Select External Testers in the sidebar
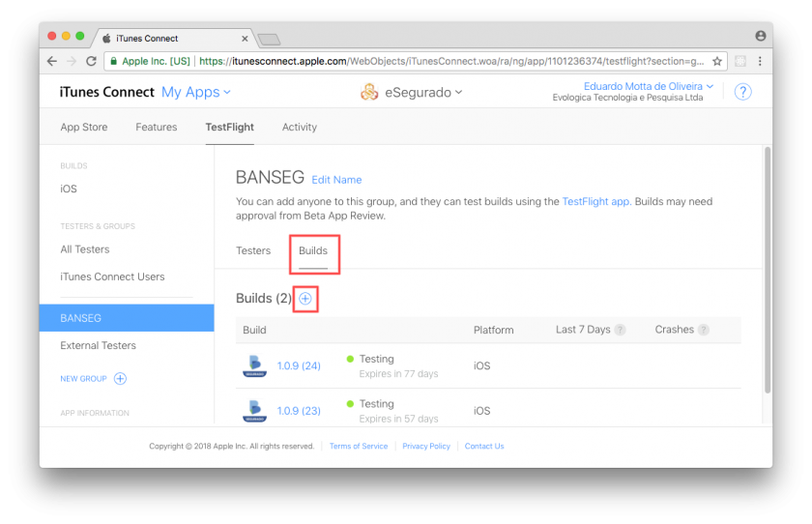Viewport: 812px width, 524px height. (x=98, y=345)
